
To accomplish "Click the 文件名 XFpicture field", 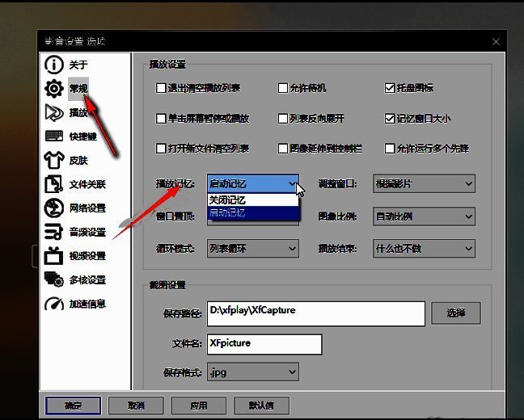I will coord(264,344).
